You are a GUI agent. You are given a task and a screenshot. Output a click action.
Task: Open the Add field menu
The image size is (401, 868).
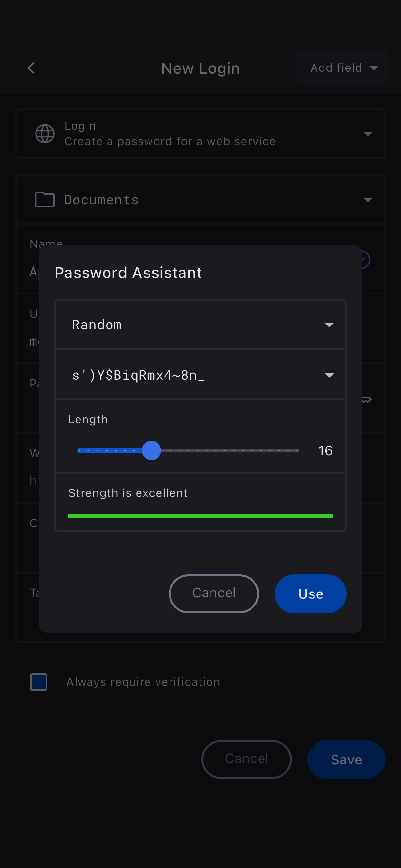coord(342,68)
